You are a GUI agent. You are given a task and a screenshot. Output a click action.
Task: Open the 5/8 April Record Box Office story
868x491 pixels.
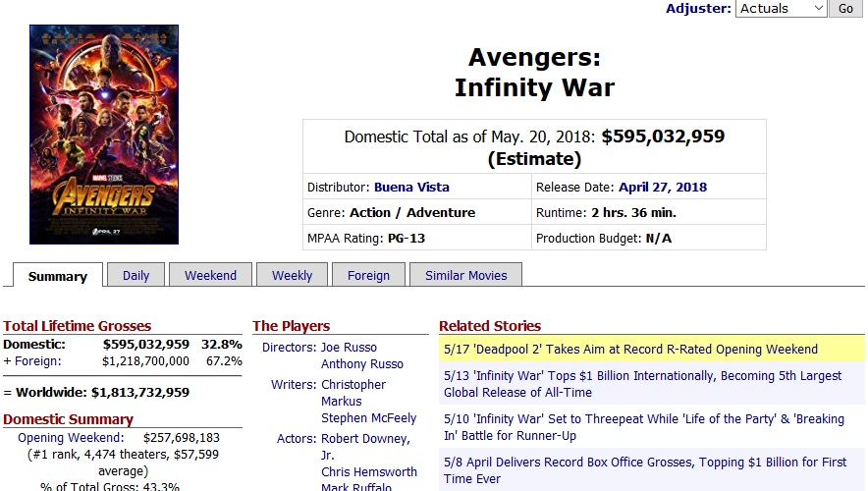645,470
